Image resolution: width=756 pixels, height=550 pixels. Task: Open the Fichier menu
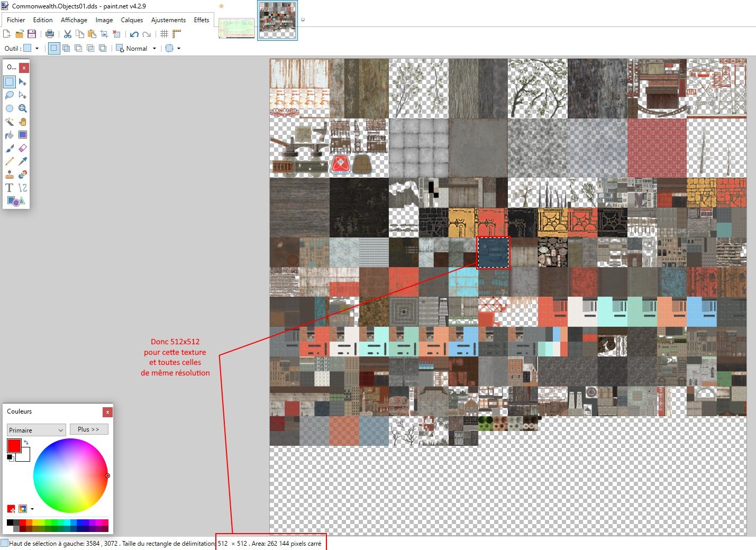coord(16,20)
